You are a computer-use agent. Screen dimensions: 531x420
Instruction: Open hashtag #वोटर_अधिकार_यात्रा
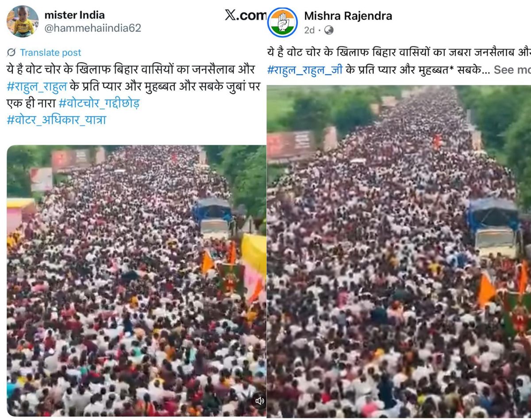click(x=56, y=120)
